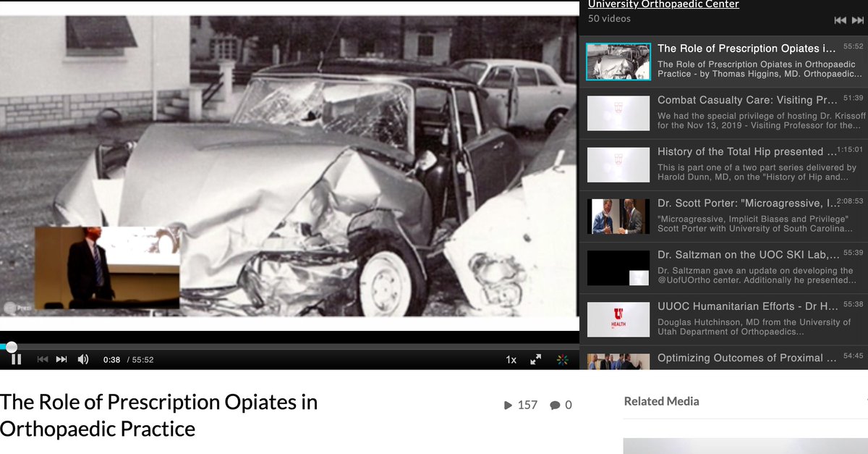Select the UUOC Humanitarian Efforts thumbnail
868x454 pixels.
click(618, 319)
